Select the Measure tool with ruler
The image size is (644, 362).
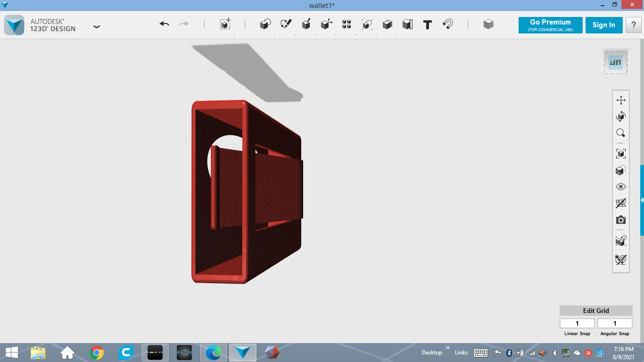click(407, 25)
